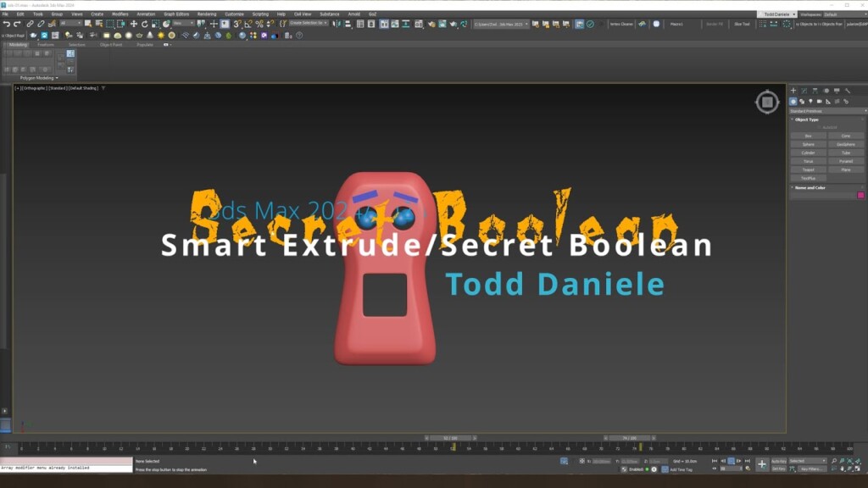Click the Undo icon in the toolbar
This screenshot has height=488, width=868.
[7, 24]
